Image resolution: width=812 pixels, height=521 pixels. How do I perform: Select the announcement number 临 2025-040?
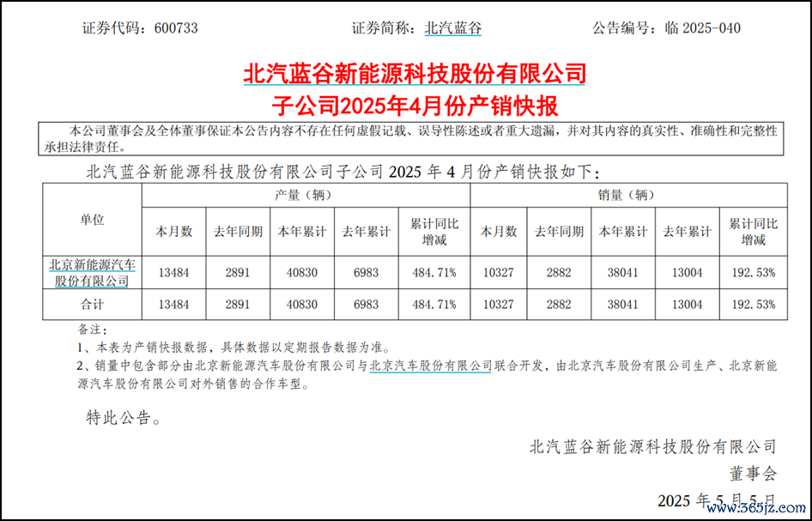pos(703,28)
